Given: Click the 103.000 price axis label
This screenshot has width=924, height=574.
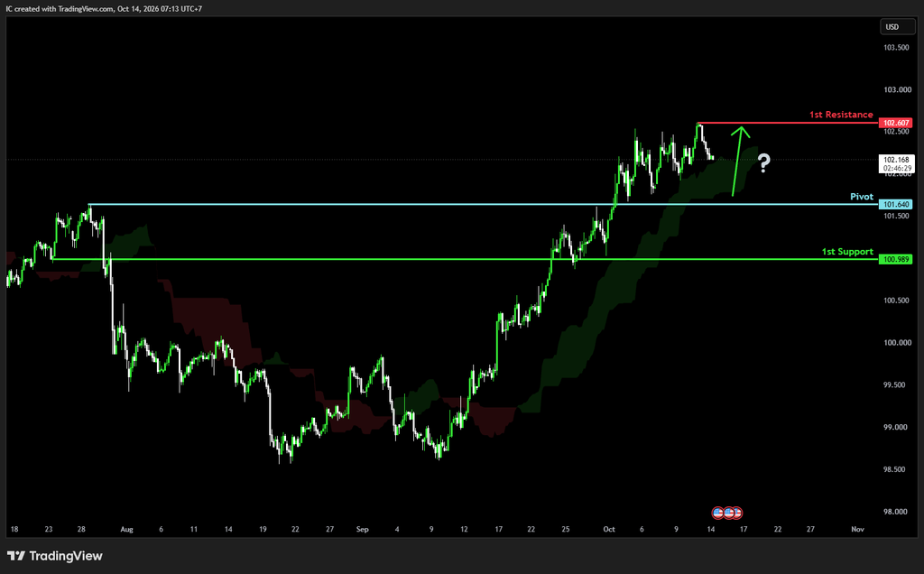Looking at the screenshot, I should tap(896, 89).
